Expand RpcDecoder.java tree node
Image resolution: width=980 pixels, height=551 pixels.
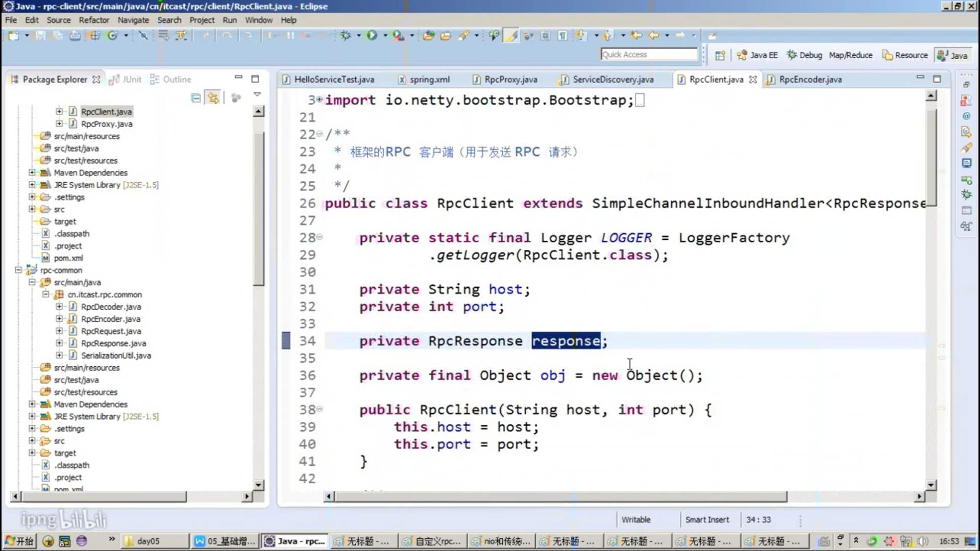pos(59,307)
